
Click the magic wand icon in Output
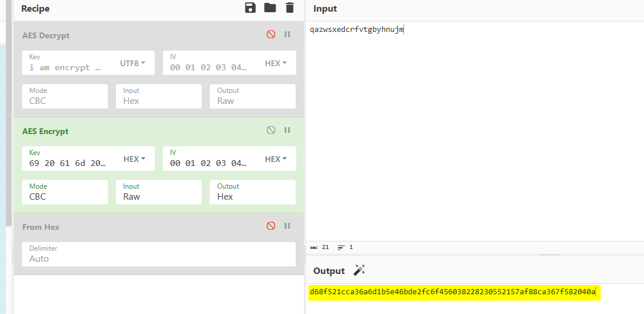359,270
